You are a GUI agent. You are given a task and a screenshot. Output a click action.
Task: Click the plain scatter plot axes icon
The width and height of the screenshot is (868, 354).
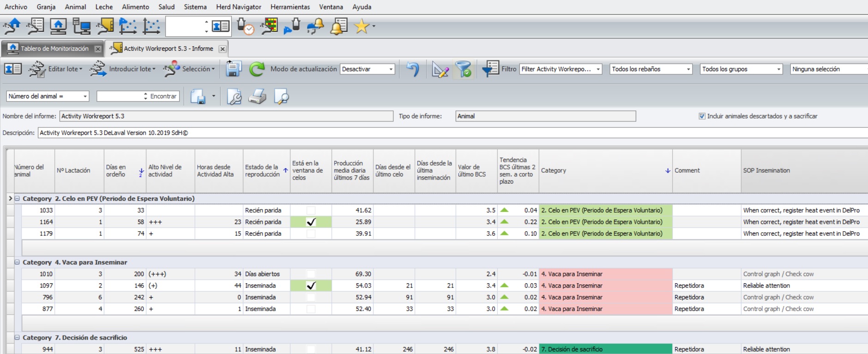pos(151,26)
